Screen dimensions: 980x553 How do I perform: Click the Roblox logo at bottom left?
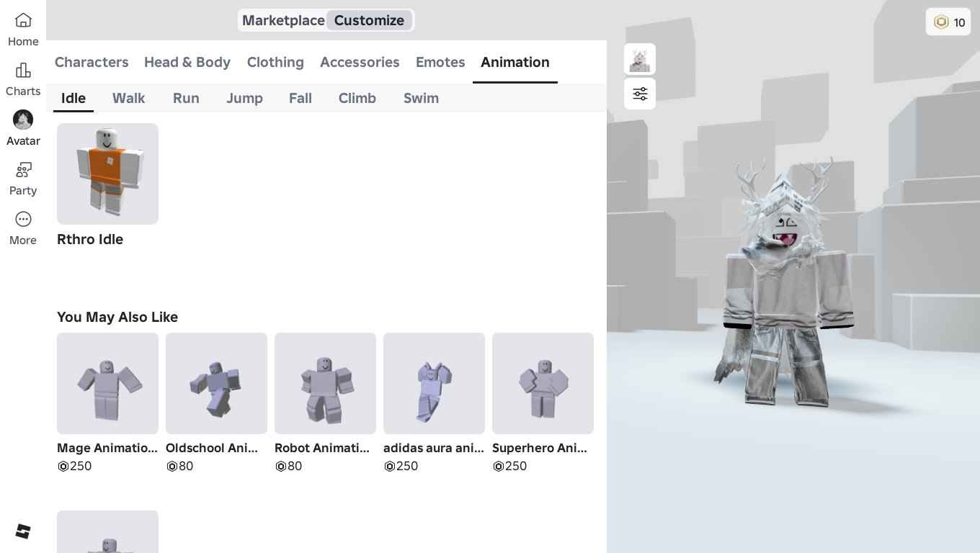[x=23, y=531]
